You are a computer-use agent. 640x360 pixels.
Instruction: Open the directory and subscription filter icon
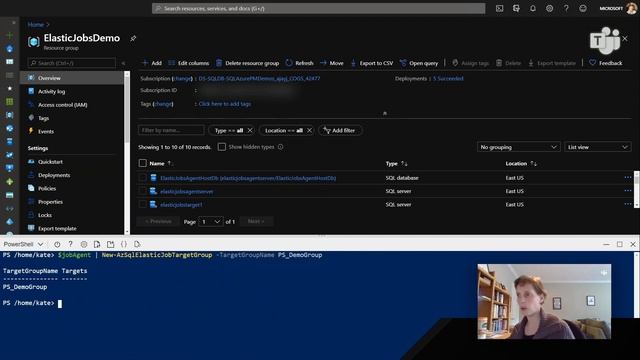(516, 8)
